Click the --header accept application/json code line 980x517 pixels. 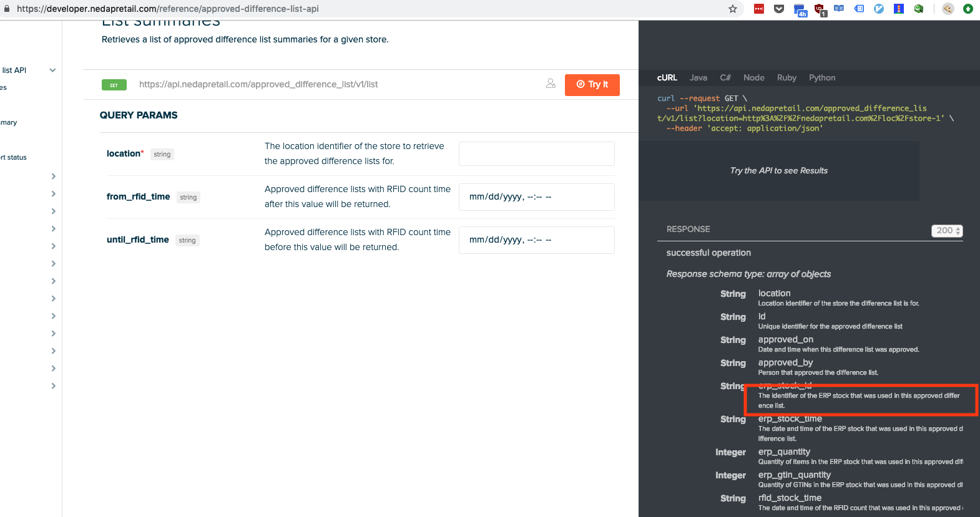coord(745,128)
